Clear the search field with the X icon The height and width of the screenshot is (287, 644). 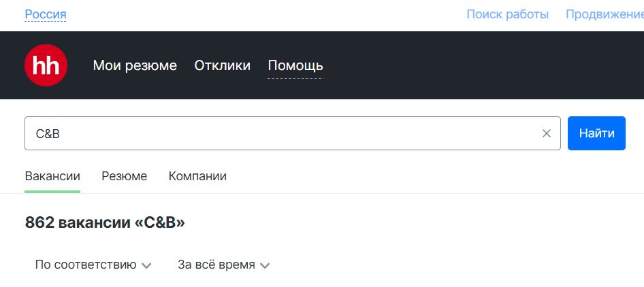(546, 133)
